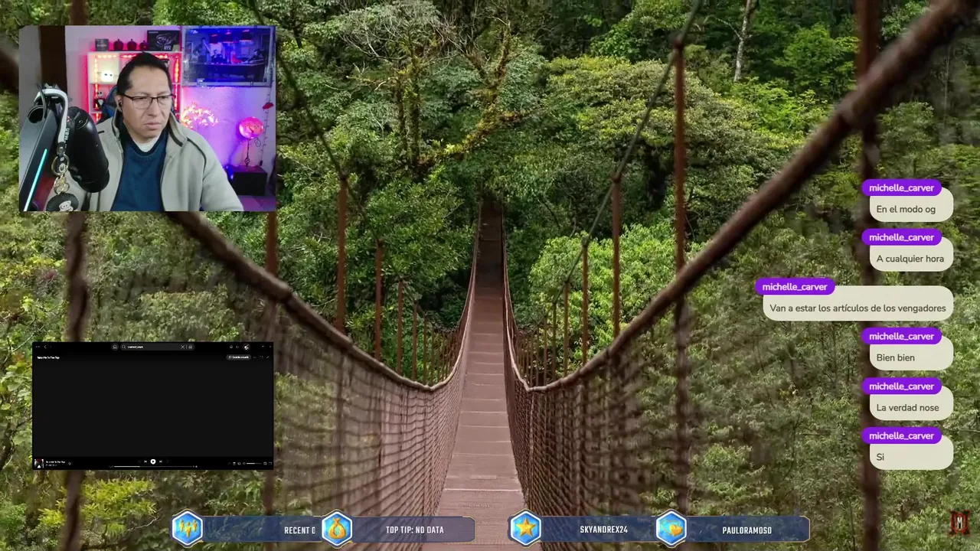Click the 'PAULORAMOSO' overlay label
Viewport: 980px width, 551px height.
coord(746,530)
